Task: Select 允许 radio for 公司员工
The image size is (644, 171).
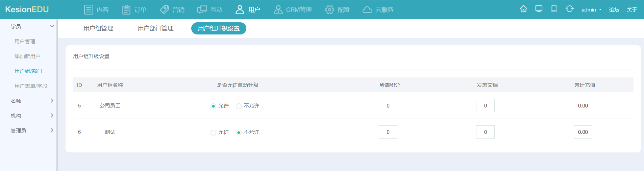Action: 213,106
